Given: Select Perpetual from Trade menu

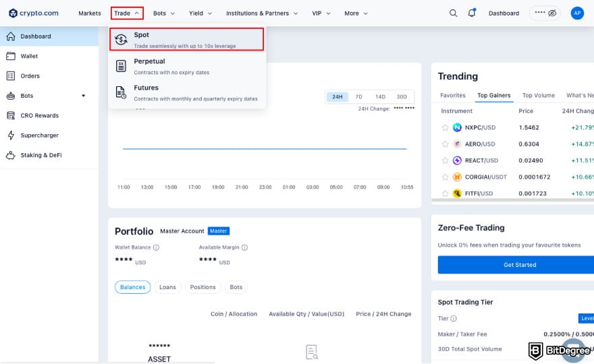Looking at the screenshot, I should pyautogui.click(x=187, y=66).
